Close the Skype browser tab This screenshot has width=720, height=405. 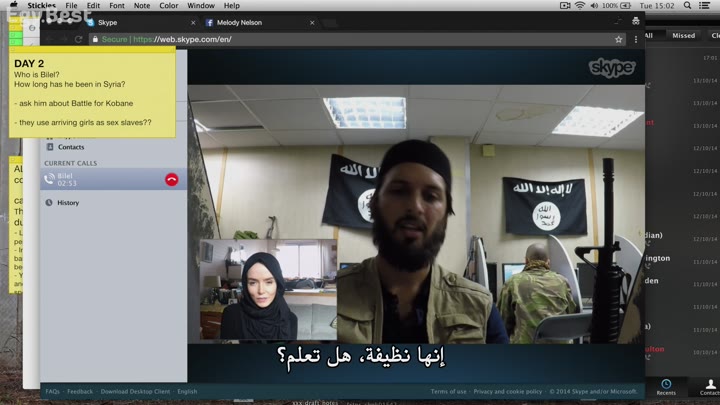(192, 22)
